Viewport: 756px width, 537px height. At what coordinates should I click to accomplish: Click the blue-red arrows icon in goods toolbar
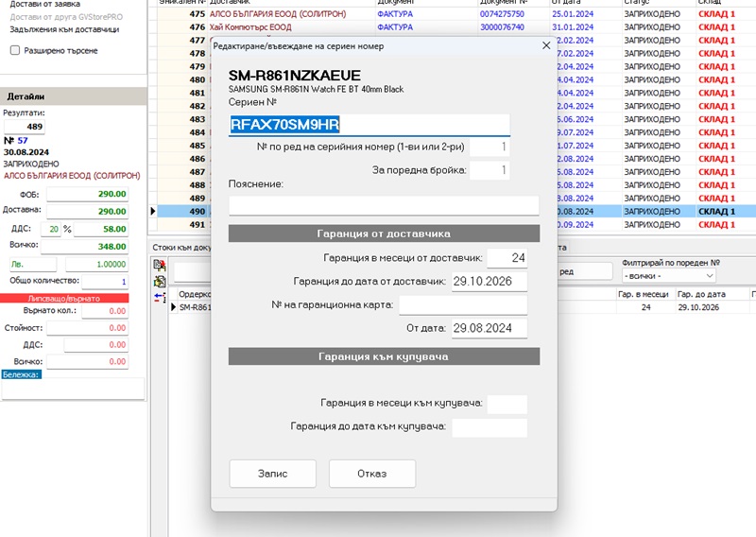pos(160,298)
